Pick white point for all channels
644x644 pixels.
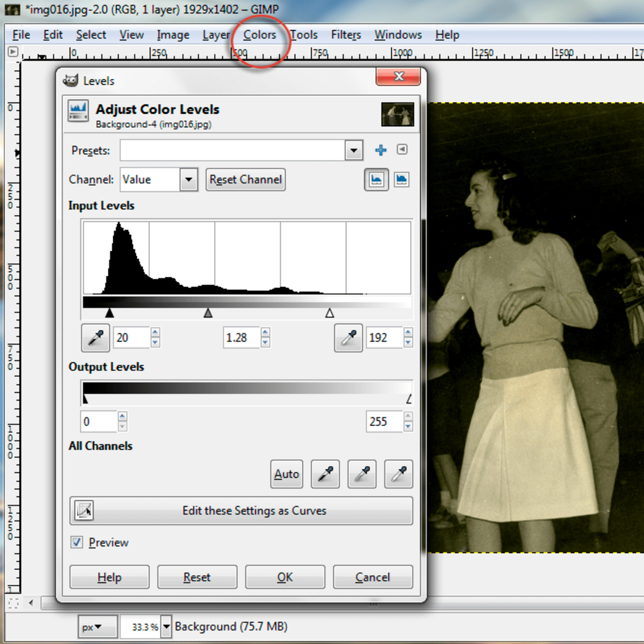[398, 474]
